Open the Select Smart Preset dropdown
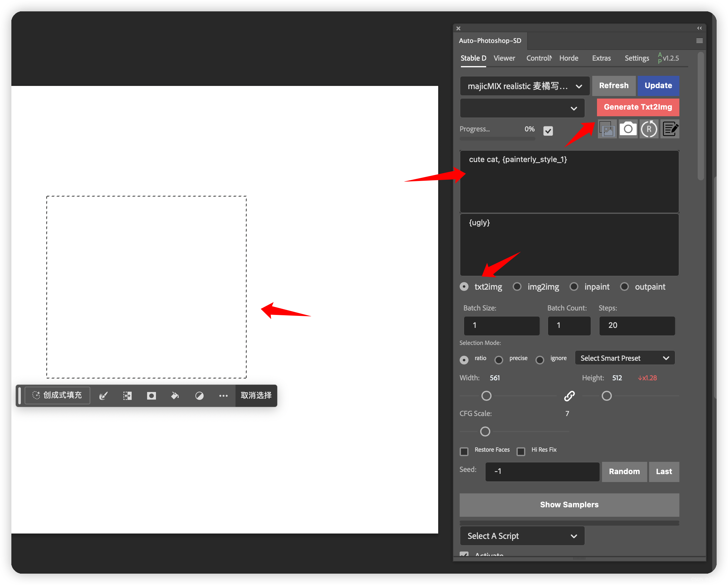The width and height of the screenshot is (728, 585). 624,358
